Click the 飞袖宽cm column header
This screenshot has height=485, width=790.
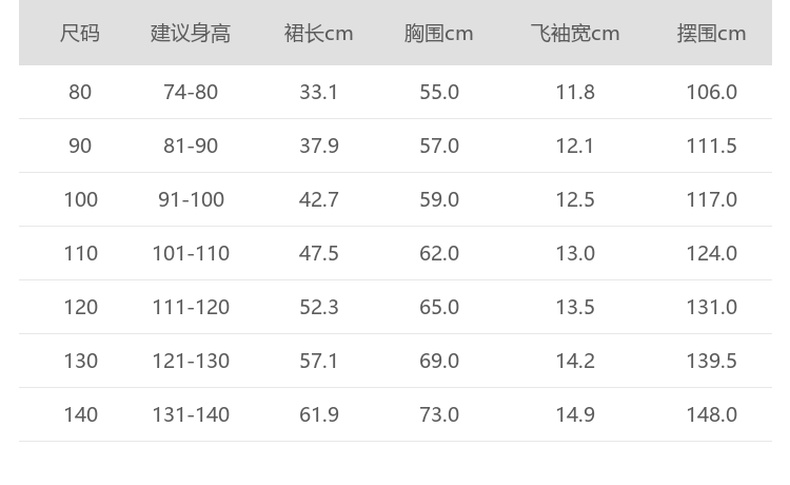click(x=575, y=34)
